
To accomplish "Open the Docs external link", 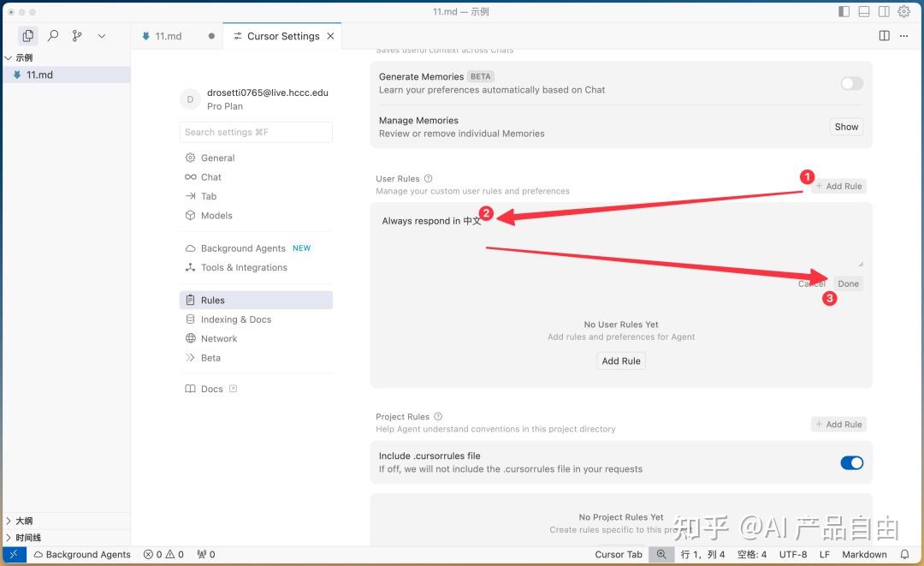I will click(x=211, y=389).
